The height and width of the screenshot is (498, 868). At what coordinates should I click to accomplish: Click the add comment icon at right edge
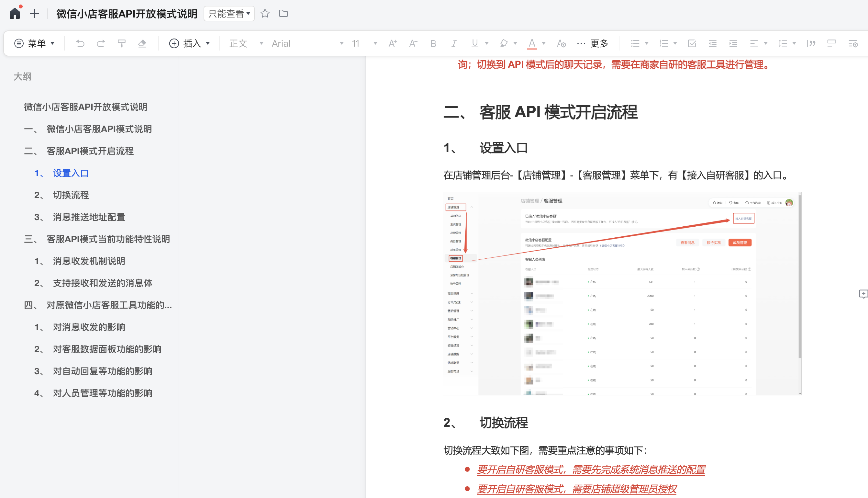click(863, 294)
